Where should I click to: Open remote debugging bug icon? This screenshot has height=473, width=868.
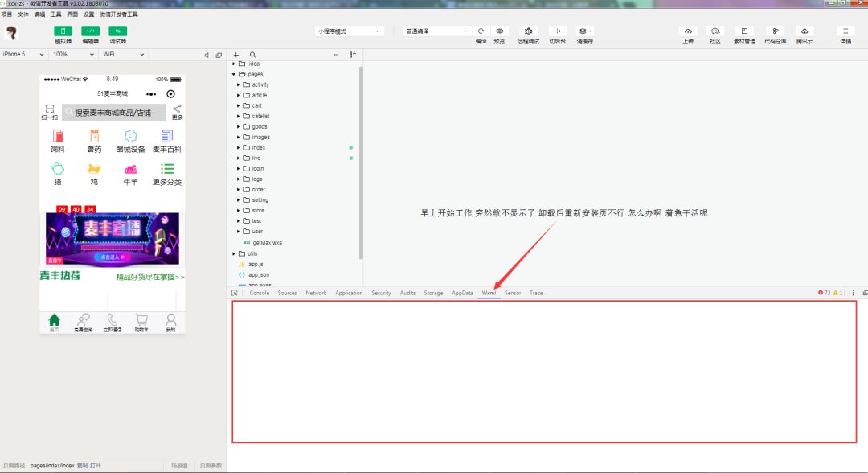(528, 31)
